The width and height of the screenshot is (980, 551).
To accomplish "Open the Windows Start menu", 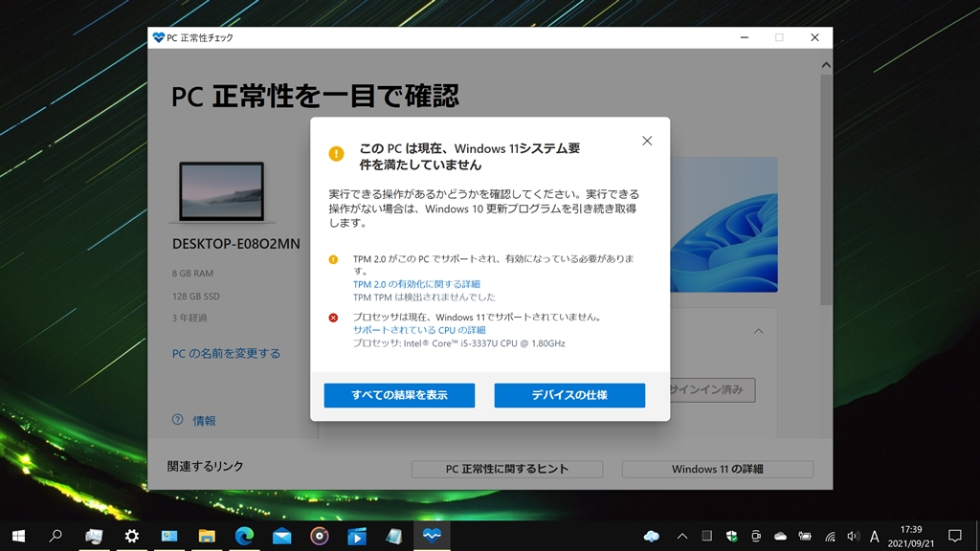I will [18, 536].
